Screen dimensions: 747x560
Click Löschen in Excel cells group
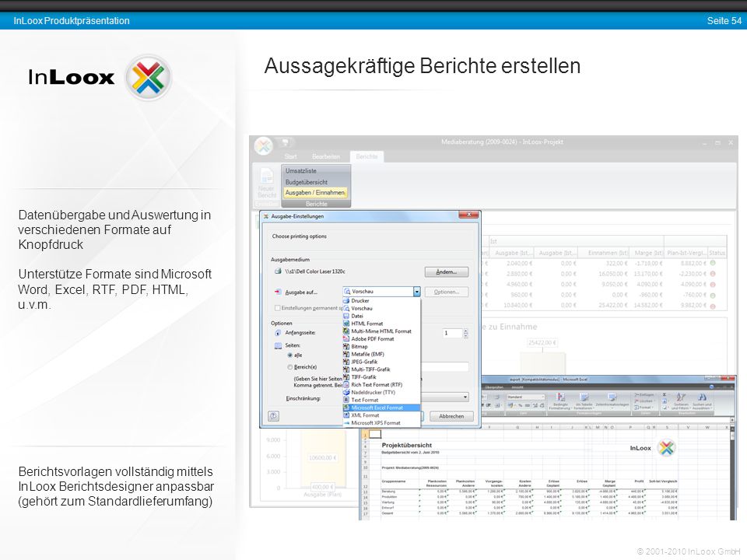tap(644, 401)
